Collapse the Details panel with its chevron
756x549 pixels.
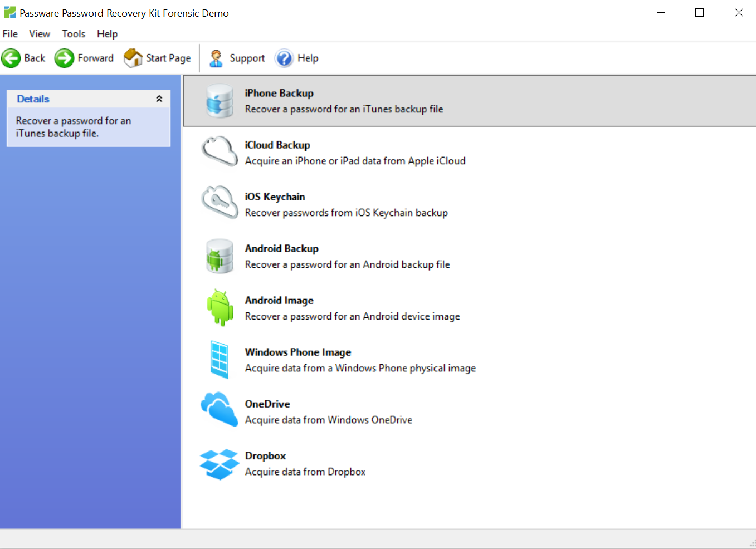pyautogui.click(x=160, y=99)
